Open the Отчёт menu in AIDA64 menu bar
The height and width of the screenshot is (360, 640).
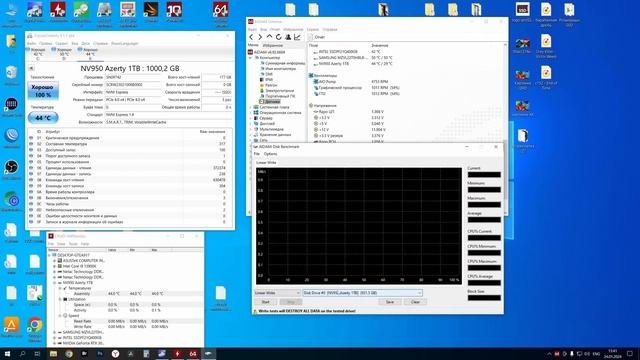pyautogui.click(x=275, y=29)
